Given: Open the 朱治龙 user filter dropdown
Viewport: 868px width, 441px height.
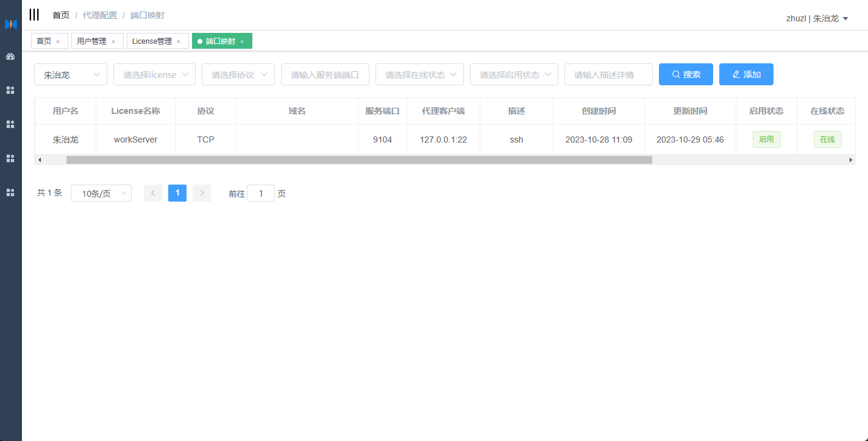Looking at the screenshot, I should 71,74.
